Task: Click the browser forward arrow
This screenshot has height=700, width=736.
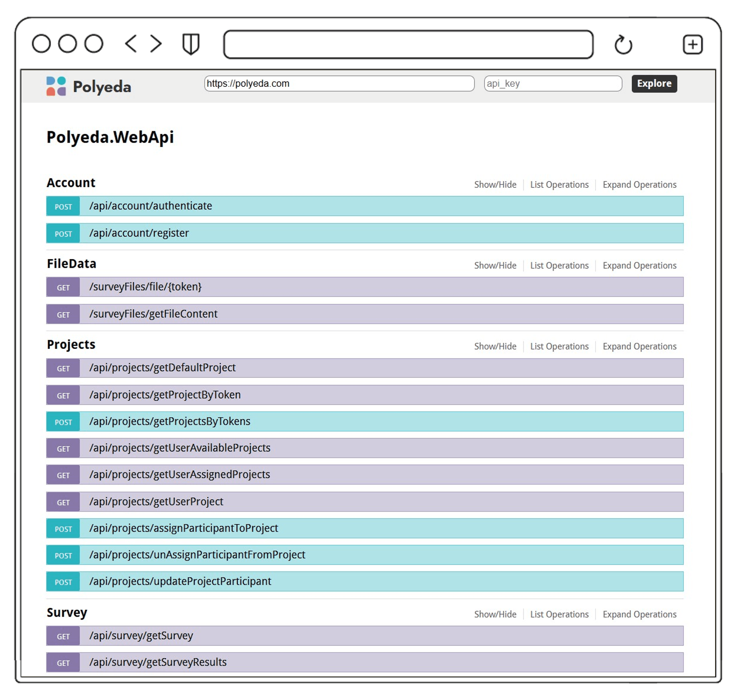Action: [156, 44]
